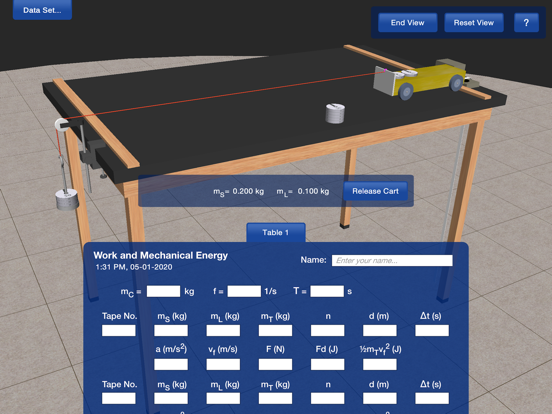Select second row mT (kg) field
The width and height of the screenshot is (552, 414).
pos(275,398)
